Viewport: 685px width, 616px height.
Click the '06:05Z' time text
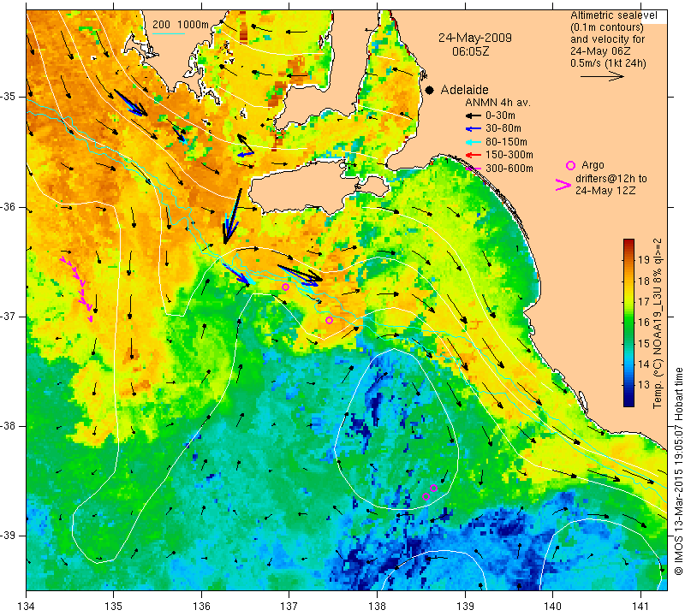(470, 51)
